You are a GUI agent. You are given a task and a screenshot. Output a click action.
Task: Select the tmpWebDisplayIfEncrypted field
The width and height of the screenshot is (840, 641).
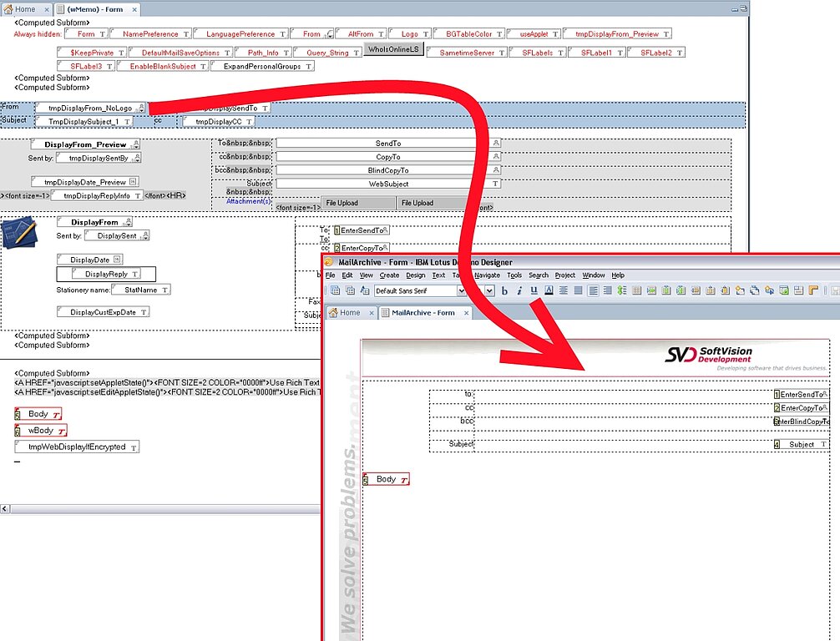tap(77, 447)
